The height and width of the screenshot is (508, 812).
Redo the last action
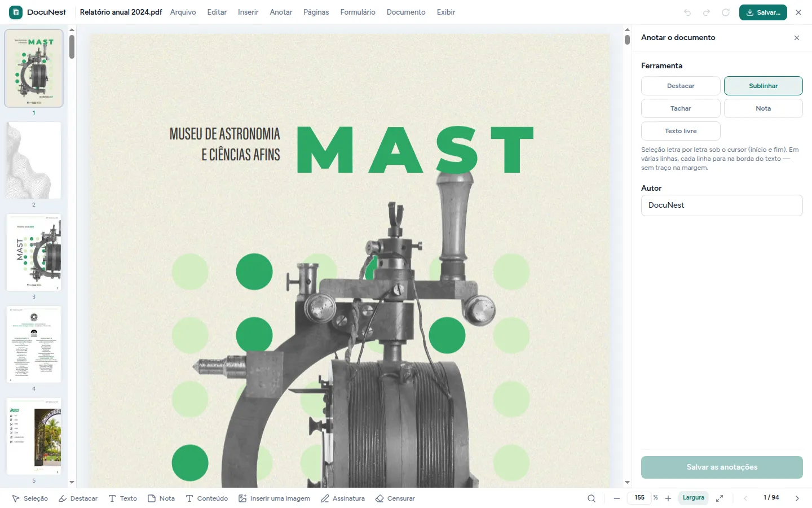click(707, 12)
